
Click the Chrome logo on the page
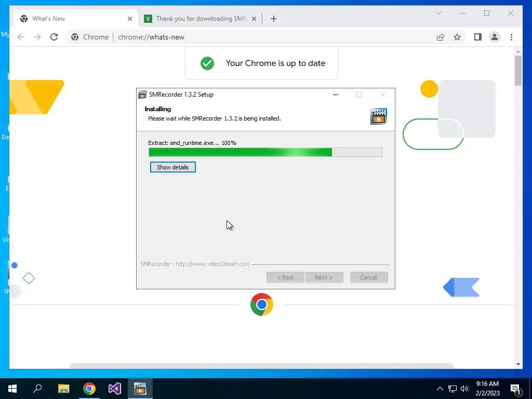coord(262,304)
